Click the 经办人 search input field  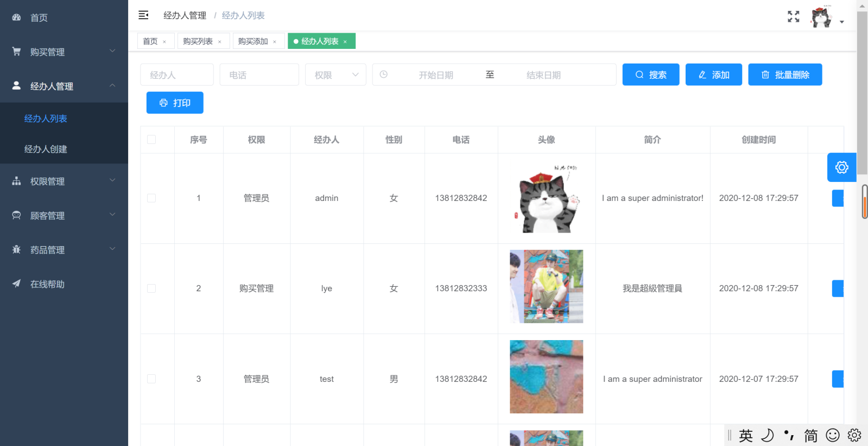[x=177, y=74]
